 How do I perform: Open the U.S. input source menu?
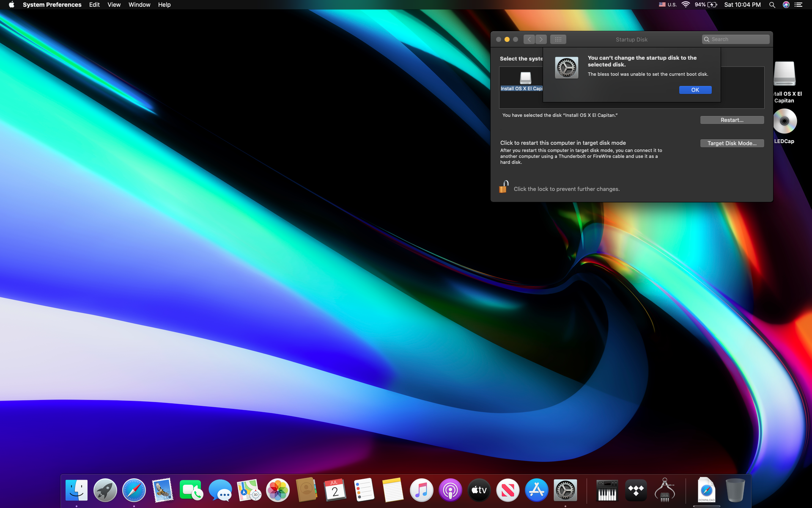pos(667,5)
